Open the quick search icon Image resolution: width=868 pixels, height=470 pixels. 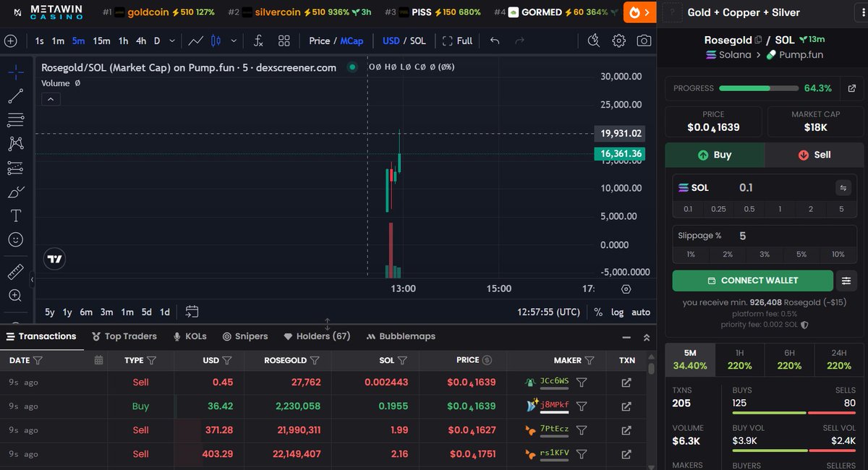tap(593, 41)
